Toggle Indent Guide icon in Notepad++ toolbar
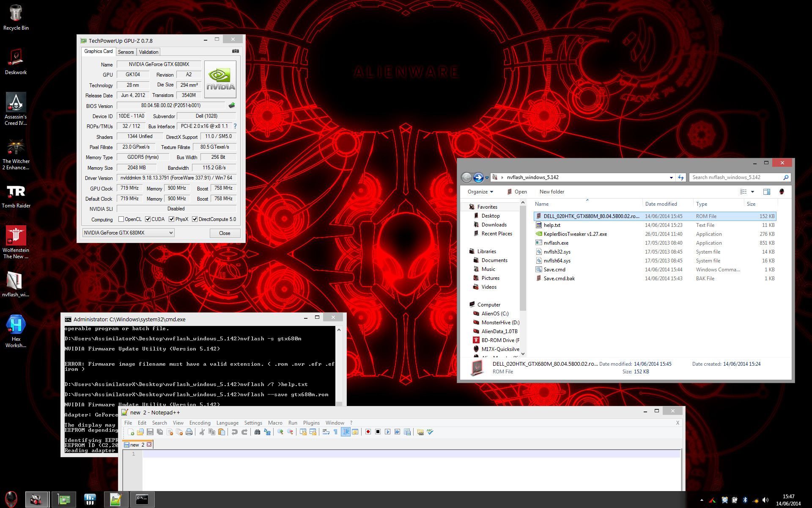This screenshot has height=508, width=812. (x=346, y=432)
